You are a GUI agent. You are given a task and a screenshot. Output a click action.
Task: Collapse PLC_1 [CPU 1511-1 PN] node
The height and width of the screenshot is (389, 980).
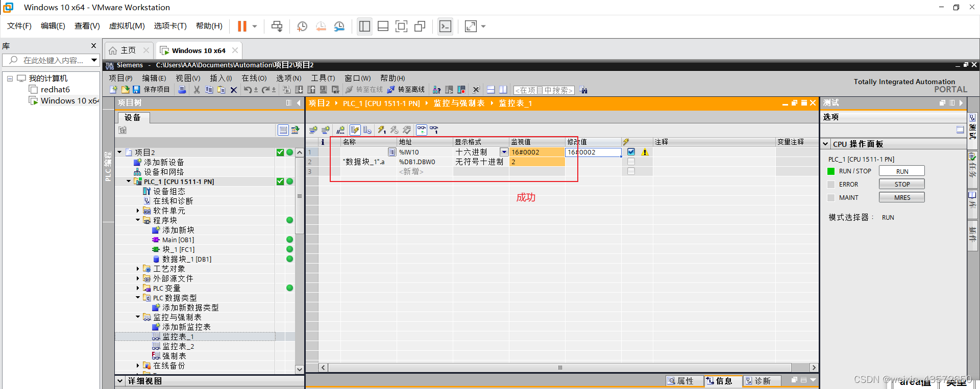(129, 181)
